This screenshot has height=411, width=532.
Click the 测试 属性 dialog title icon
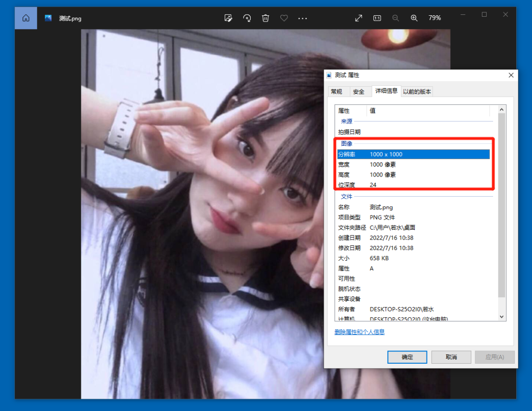coord(329,75)
